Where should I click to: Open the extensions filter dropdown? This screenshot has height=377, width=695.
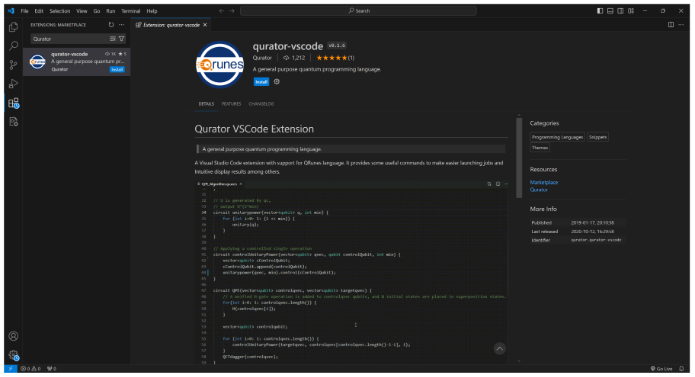pos(121,39)
